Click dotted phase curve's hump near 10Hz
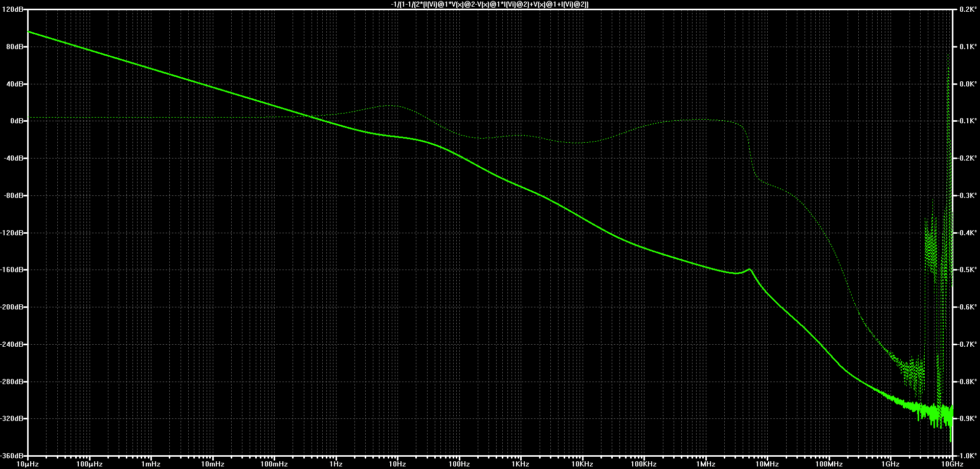Viewport: 980px width, 469px height. click(392, 106)
